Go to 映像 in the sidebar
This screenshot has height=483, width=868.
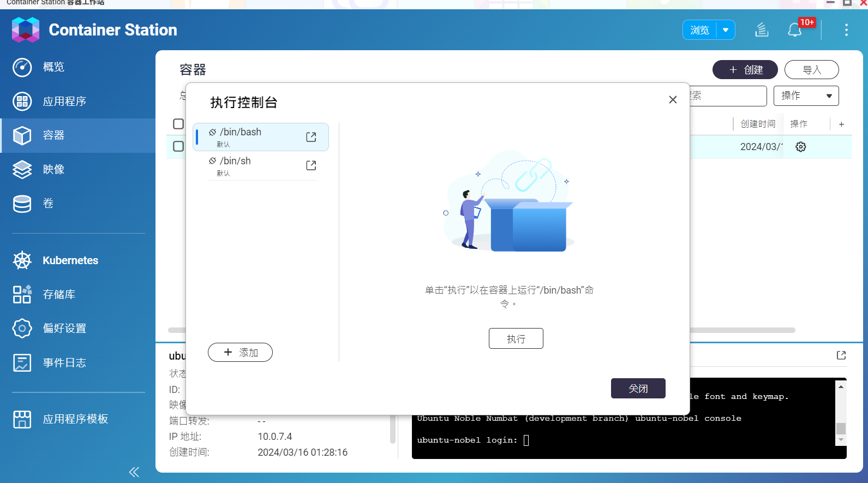point(53,169)
